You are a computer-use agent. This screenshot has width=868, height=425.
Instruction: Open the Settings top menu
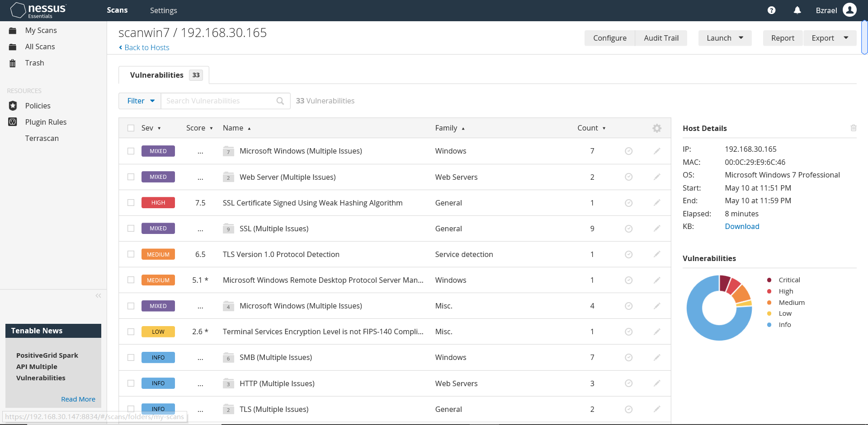(164, 10)
